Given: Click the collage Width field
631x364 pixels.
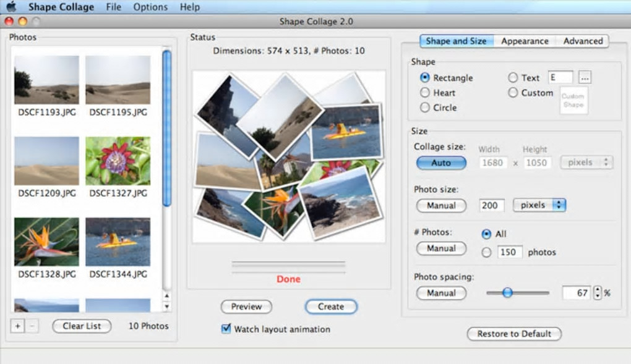Looking at the screenshot, I should coord(492,163).
